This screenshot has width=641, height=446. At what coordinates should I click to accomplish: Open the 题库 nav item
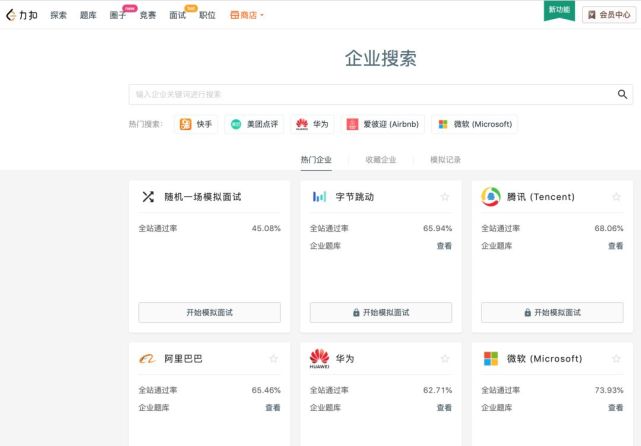[88, 16]
